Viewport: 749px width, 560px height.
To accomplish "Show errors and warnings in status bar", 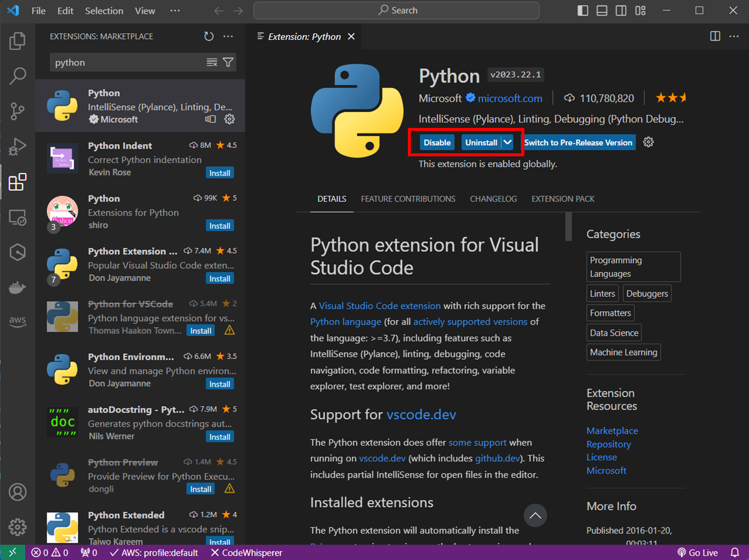I will 50,553.
